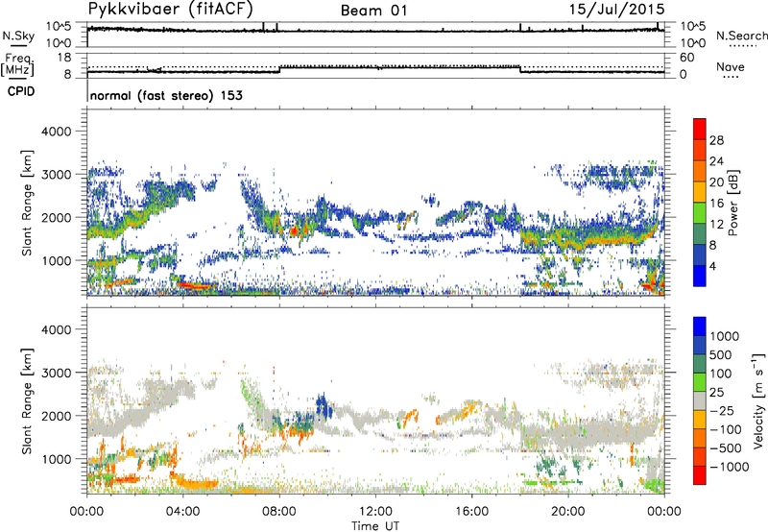The height and width of the screenshot is (532, 768).
Task: Pick the red bottom of the velocity colorbar
Action: pyautogui.click(x=700, y=475)
